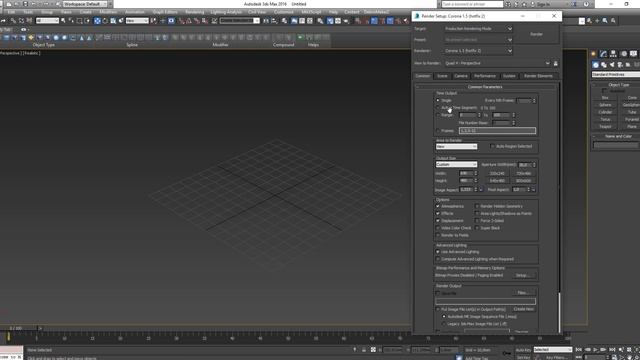Open the Hierarchy tab in command panel

(x=613, y=53)
